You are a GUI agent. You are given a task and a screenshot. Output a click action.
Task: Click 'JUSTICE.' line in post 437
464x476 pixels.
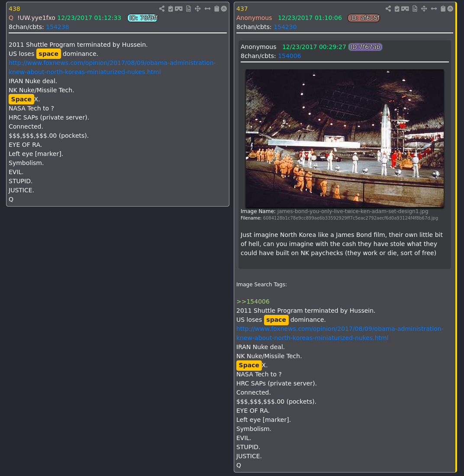249,456
